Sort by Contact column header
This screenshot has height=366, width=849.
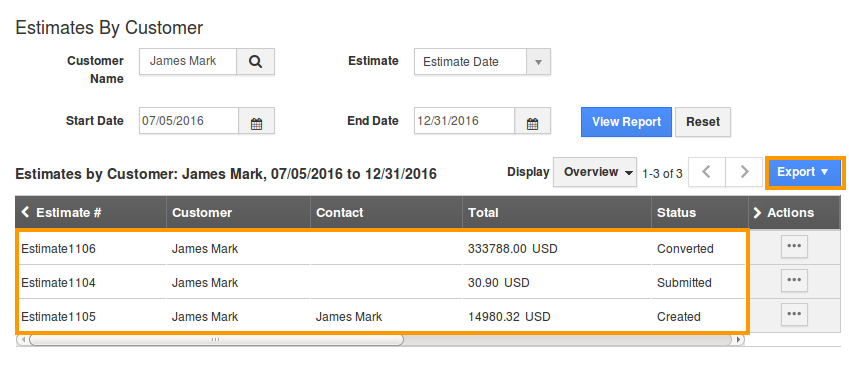(x=339, y=213)
